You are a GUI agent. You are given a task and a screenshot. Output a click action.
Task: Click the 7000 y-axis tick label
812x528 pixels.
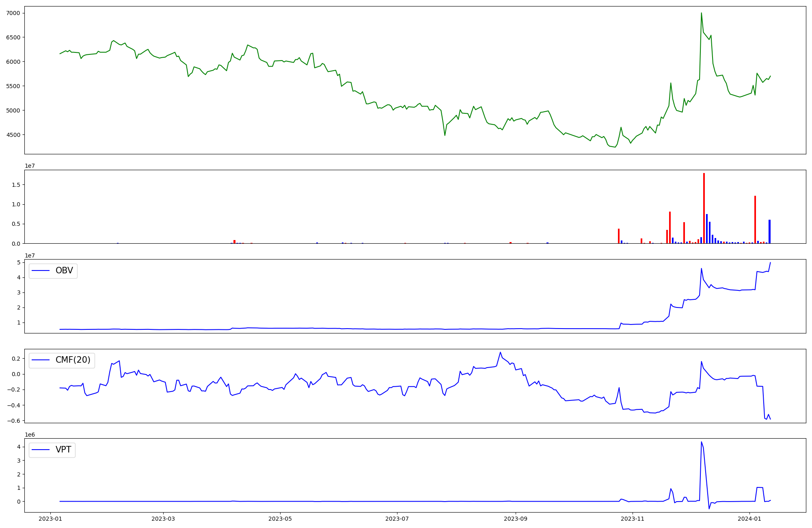click(x=13, y=13)
